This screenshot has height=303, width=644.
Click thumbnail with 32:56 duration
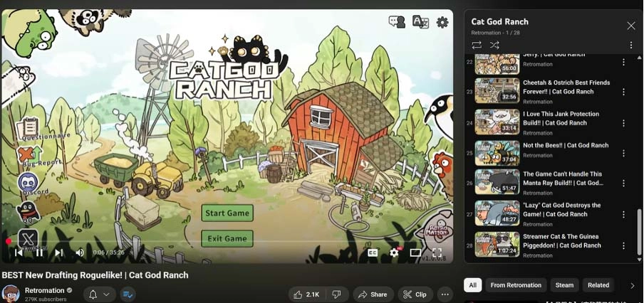(497, 90)
